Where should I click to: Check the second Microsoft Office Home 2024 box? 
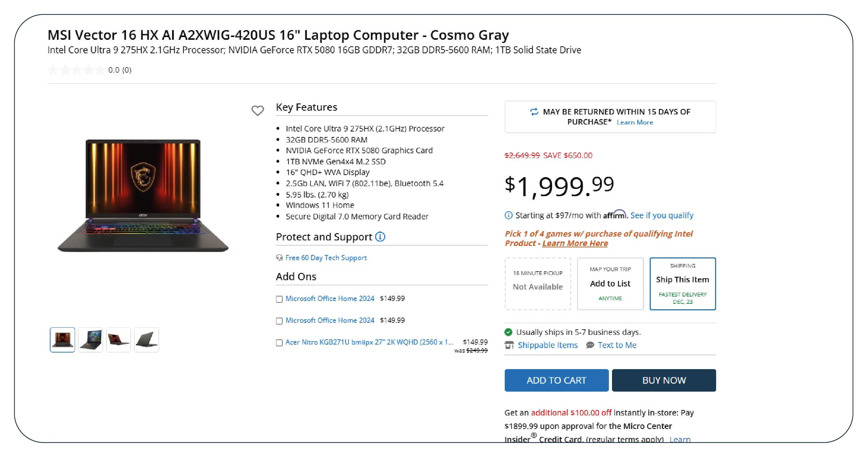coord(279,321)
